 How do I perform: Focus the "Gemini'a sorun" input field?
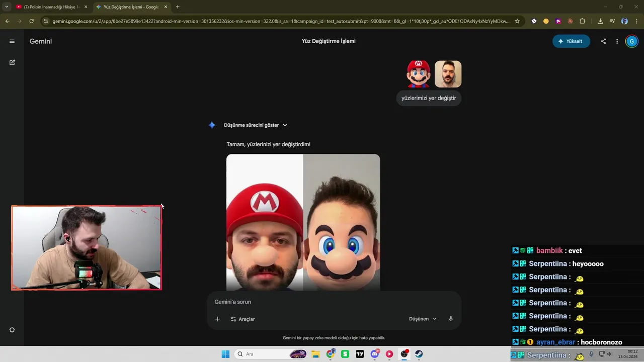click(x=334, y=302)
